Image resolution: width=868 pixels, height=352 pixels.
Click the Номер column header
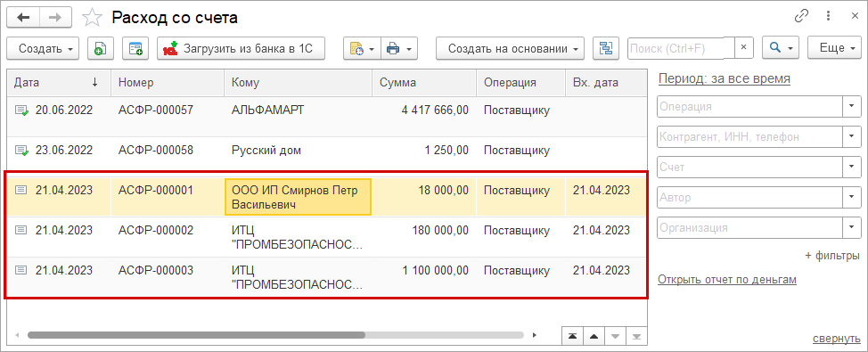[x=168, y=83]
